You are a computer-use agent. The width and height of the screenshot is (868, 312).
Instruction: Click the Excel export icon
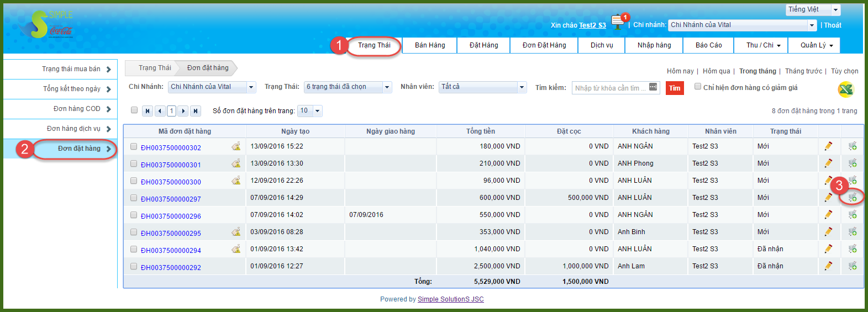coord(845,89)
